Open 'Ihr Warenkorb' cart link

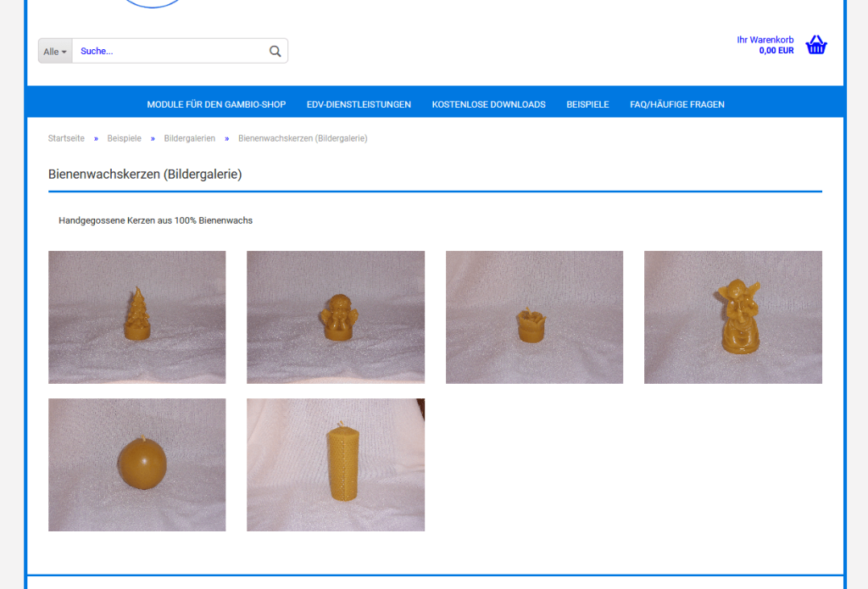tap(765, 40)
